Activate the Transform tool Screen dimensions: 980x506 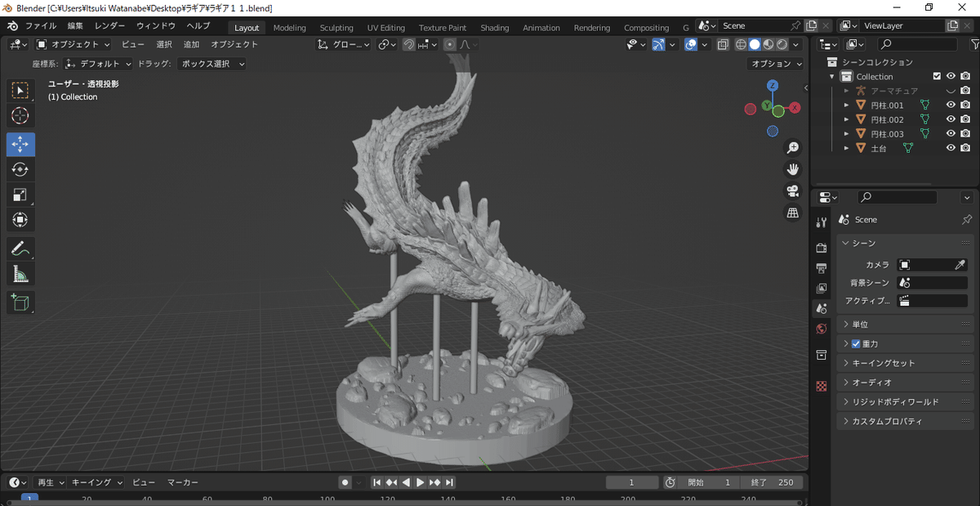pyautogui.click(x=20, y=220)
